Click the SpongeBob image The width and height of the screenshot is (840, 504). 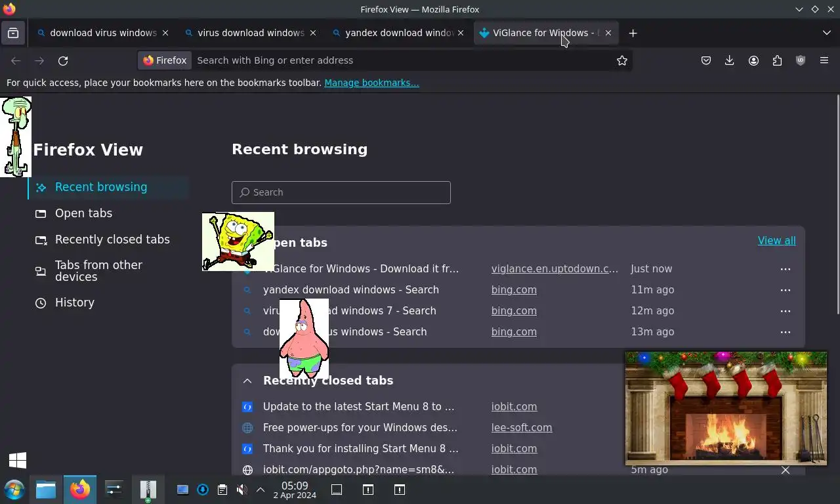coord(238,241)
